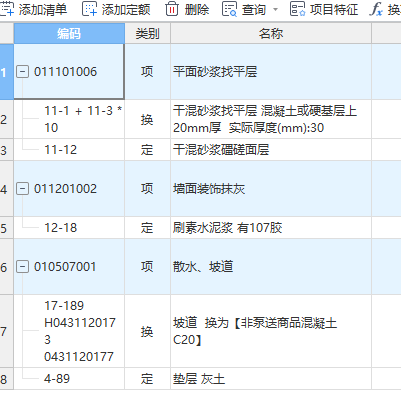Click the 名称 column header
401x406 pixels.
point(271,33)
